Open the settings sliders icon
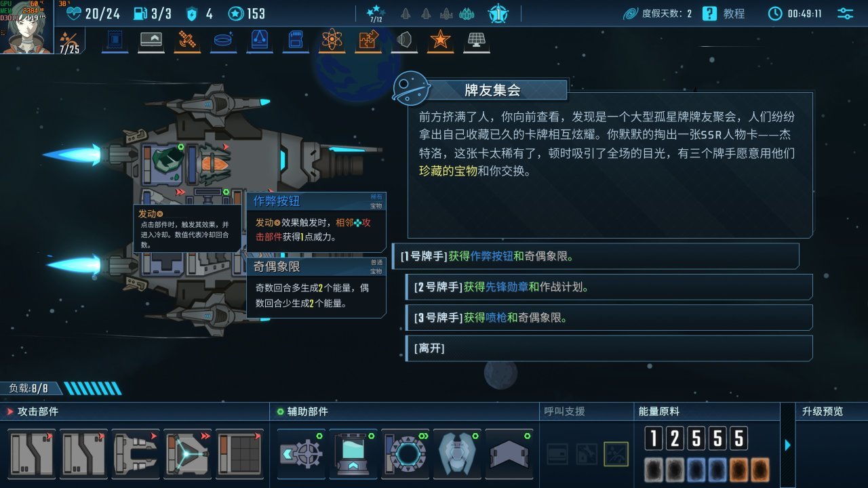This screenshot has width=868, height=488. pyautogui.click(x=846, y=14)
